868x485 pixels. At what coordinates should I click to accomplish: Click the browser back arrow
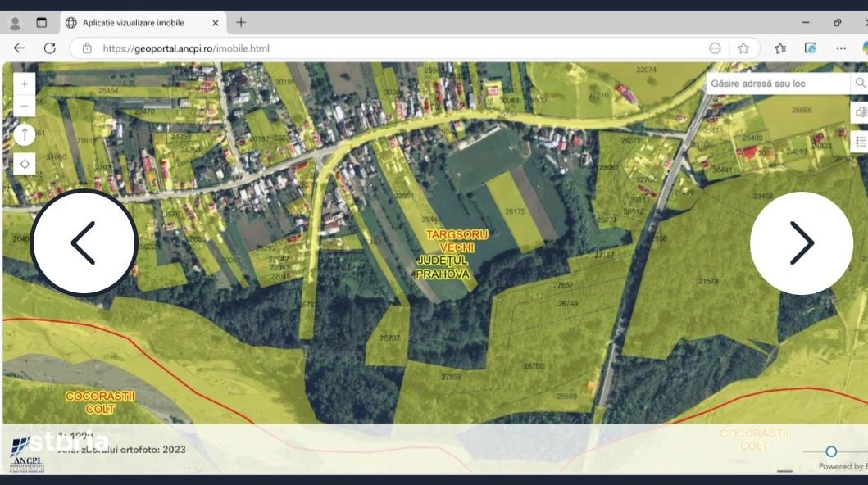point(20,48)
